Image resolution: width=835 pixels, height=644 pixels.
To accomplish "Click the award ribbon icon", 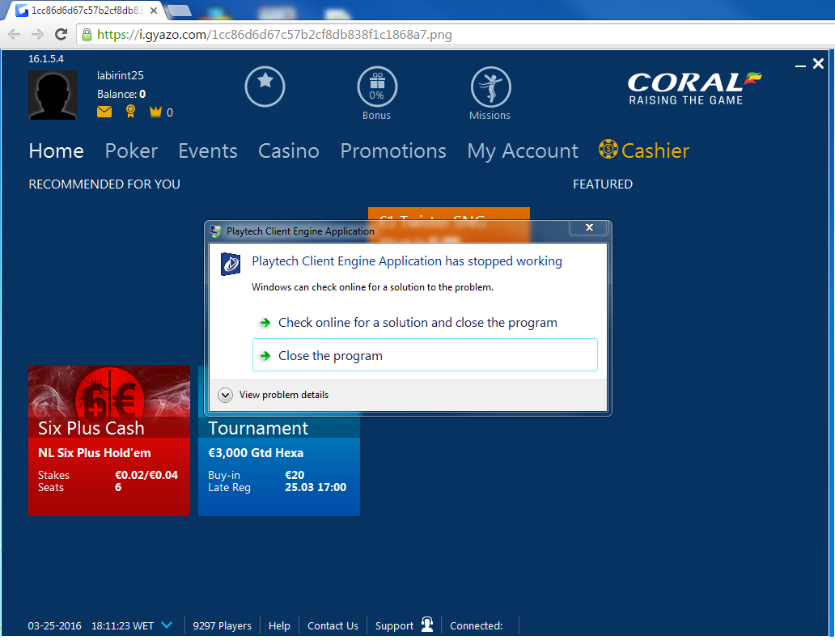I will (x=130, y=112).
